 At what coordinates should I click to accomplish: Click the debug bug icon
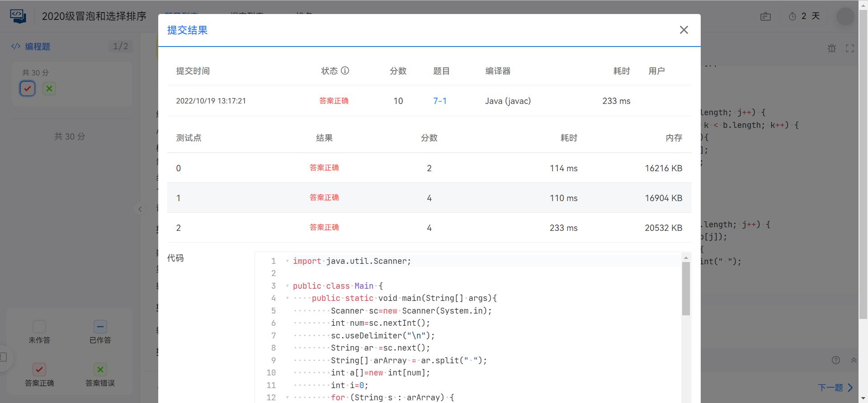pos(832,48)
